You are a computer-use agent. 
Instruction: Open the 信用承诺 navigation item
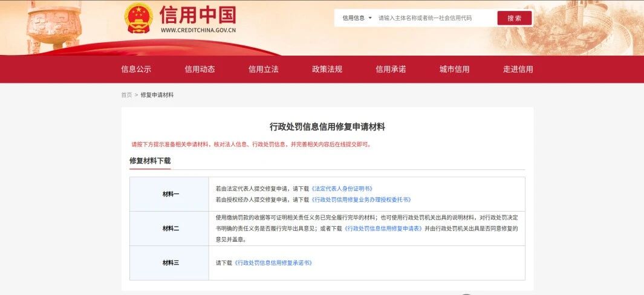(x=391, y=69)
